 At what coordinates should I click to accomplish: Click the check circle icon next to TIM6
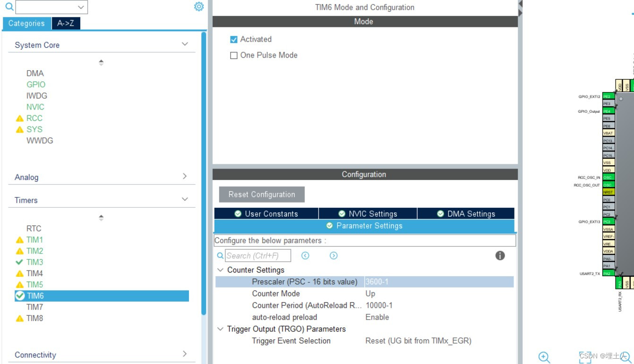point(20,296)
